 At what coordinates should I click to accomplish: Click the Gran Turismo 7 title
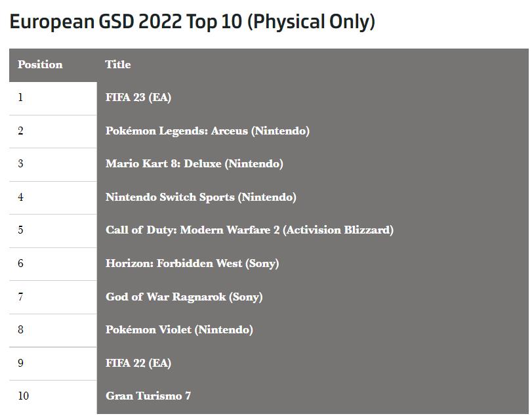[x=148, y=396]
